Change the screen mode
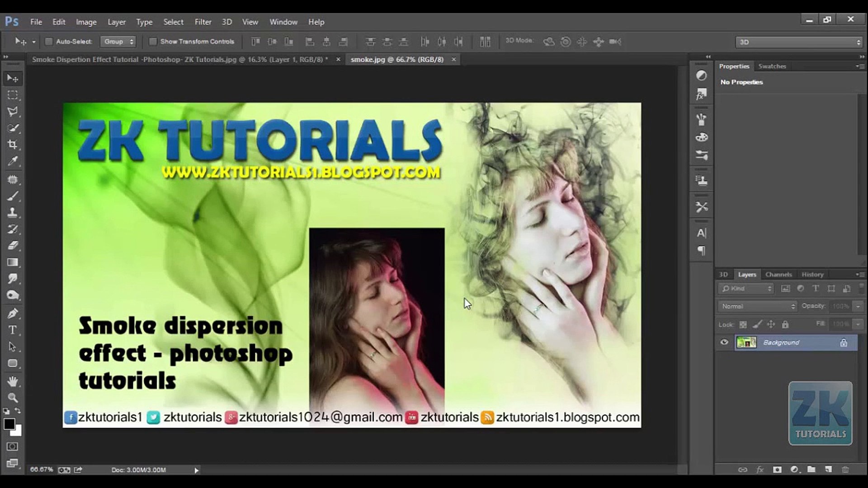This screenshot has width=868, height=488. tap(13, 463)
